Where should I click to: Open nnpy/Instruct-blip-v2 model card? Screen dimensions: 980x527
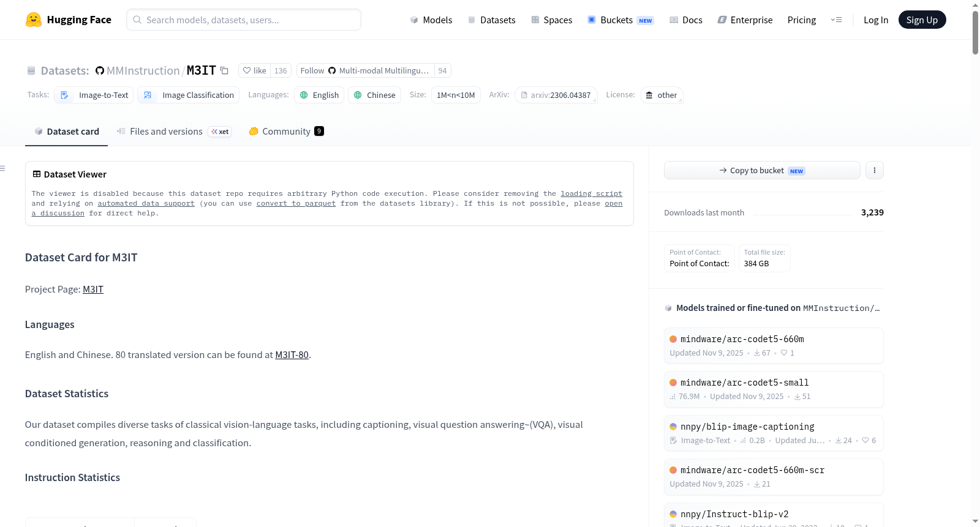(x=774, y=515)
